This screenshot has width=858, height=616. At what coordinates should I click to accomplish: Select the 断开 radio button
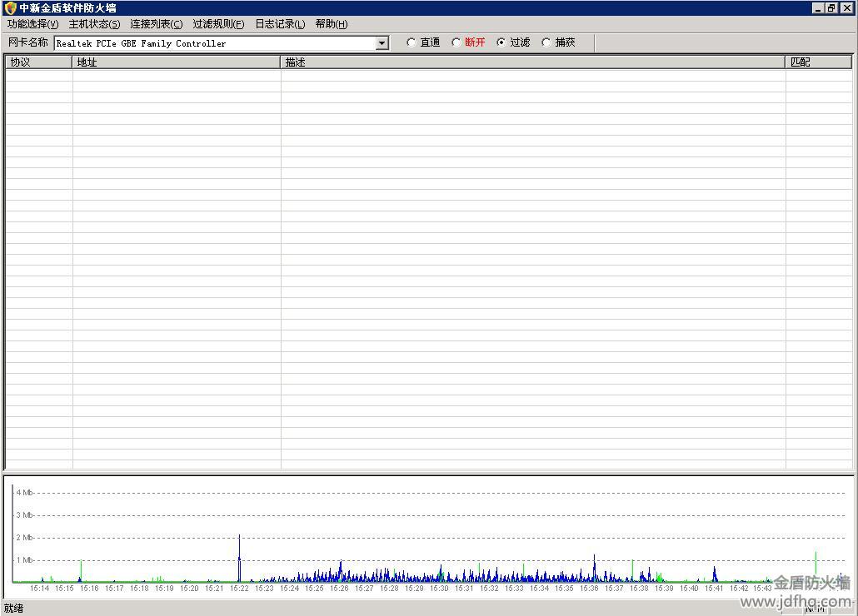click(x=456, y=42)
